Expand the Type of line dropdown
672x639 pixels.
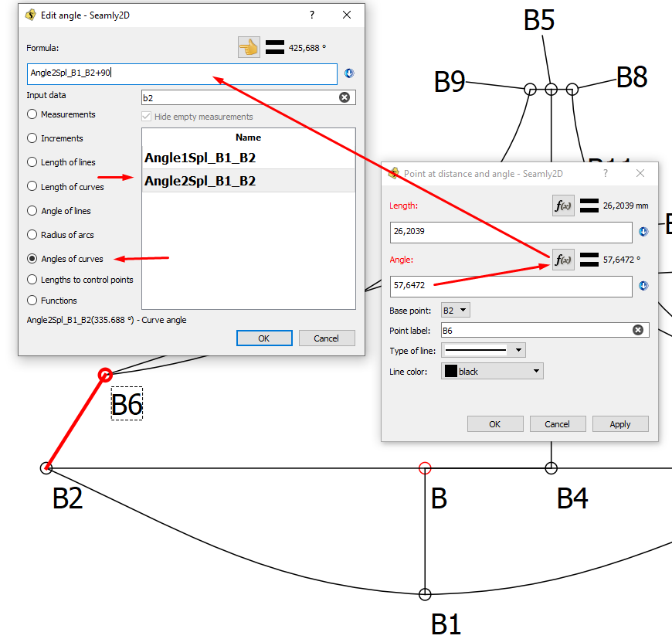point(483,350)
